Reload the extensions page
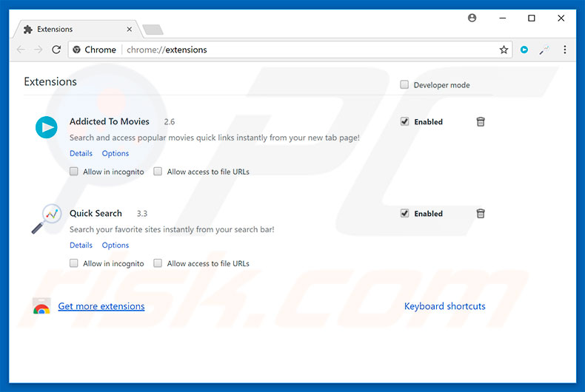The height and width of the screenshot is (392, 585). (x=56, y=50)
